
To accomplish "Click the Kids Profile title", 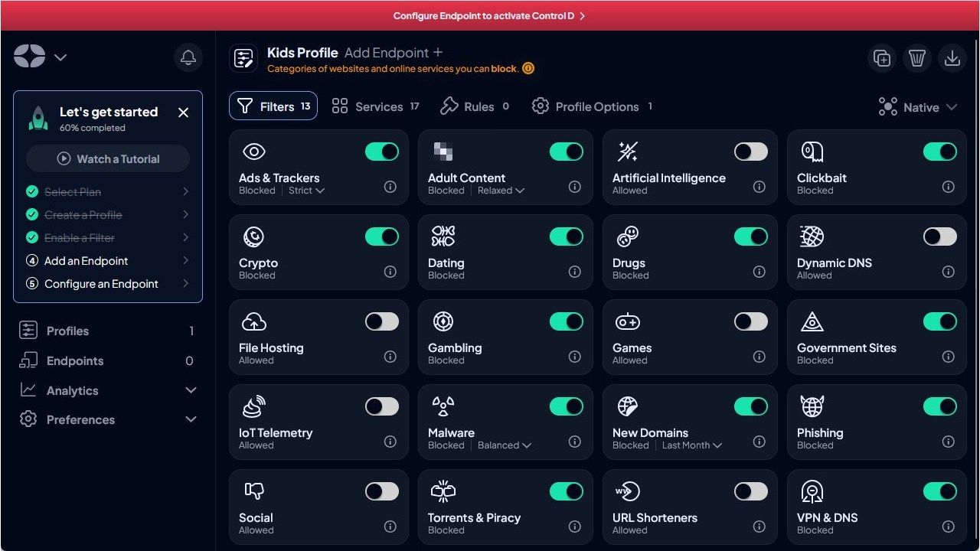I will [x=302, y=53].
